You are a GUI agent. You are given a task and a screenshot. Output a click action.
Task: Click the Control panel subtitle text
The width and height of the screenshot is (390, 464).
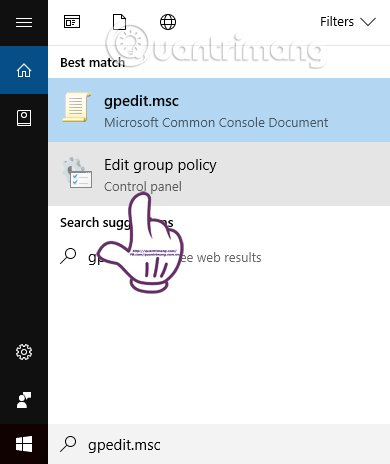tap(143, 186)
